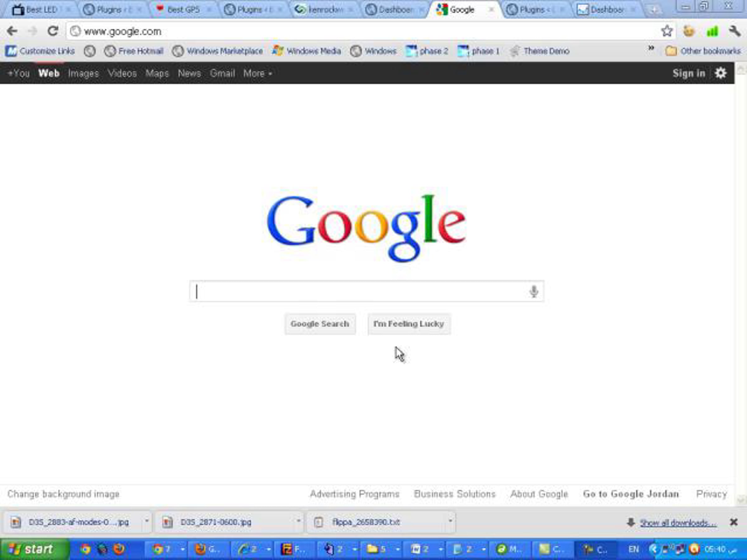
Task: Open the wrench settings menu in Chrome
Action: [x=735, y=31]
